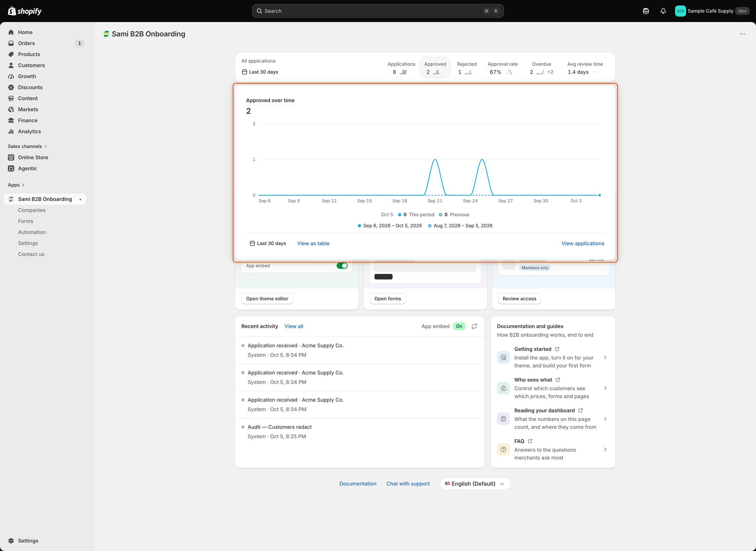The width and height of the screenshot is (756, 551).
Task: Open the Automation submenu item
Action: (x=32, y=232)
